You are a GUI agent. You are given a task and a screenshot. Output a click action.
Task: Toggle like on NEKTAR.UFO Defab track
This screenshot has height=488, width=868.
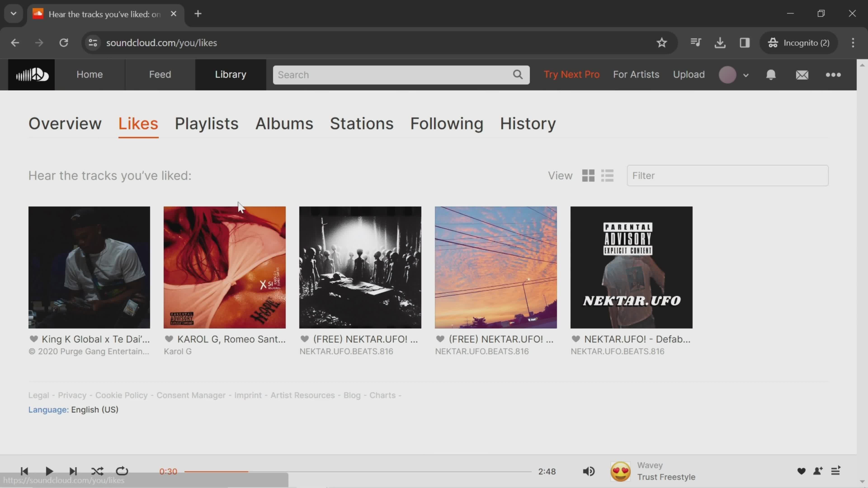pyautogui.click(x=576, y=338)
